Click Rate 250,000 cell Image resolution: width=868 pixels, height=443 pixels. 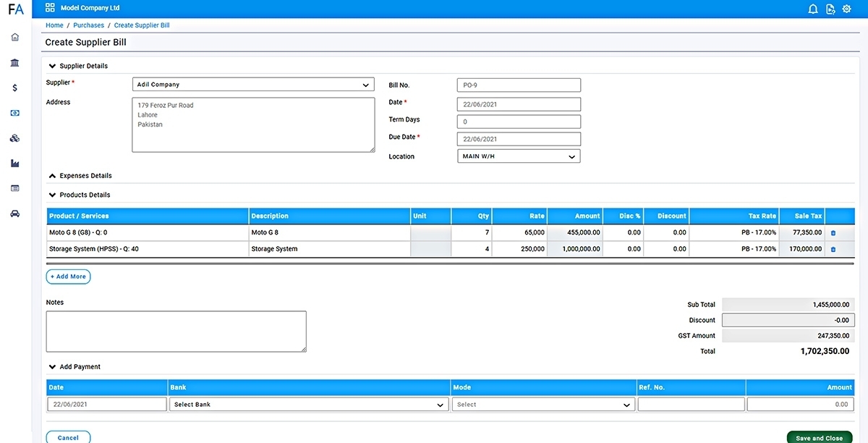pos(519,249)
